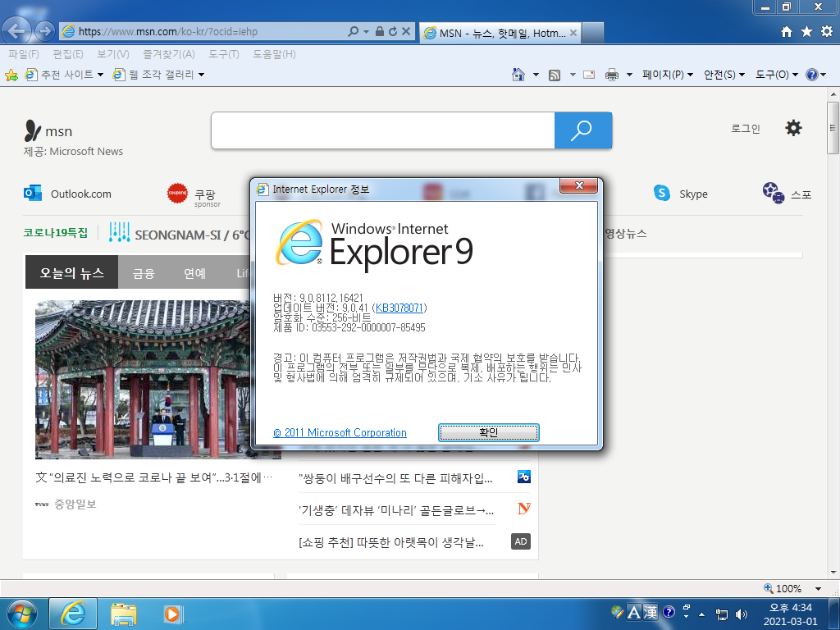Screen dimensions: 840x630
Task: Open Windows Explorer folder icon in taskbar
Action: [x=124, y=614]
